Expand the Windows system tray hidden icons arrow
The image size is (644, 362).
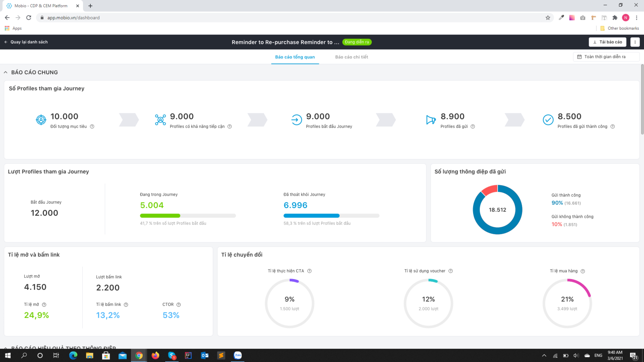click(x=544, y=356)
